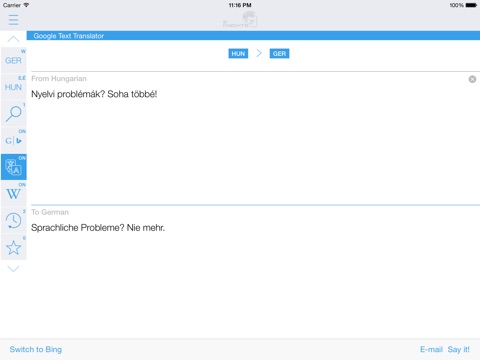Screen dimensions: 480x360
Task: Choose HUN source language button
Action: [x=238, y=54]
